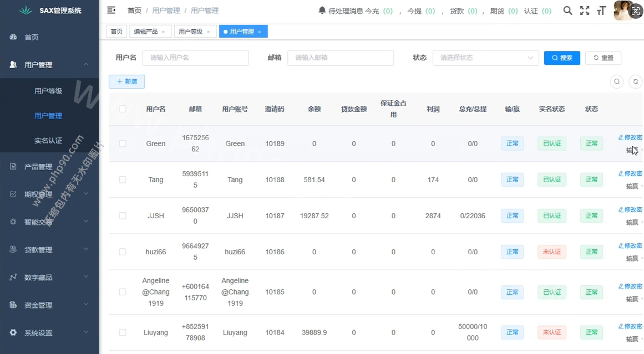Click the sidebar collapse hamburger icon
Viewport: 644px width, 354px height.
(x=111, y=10)
